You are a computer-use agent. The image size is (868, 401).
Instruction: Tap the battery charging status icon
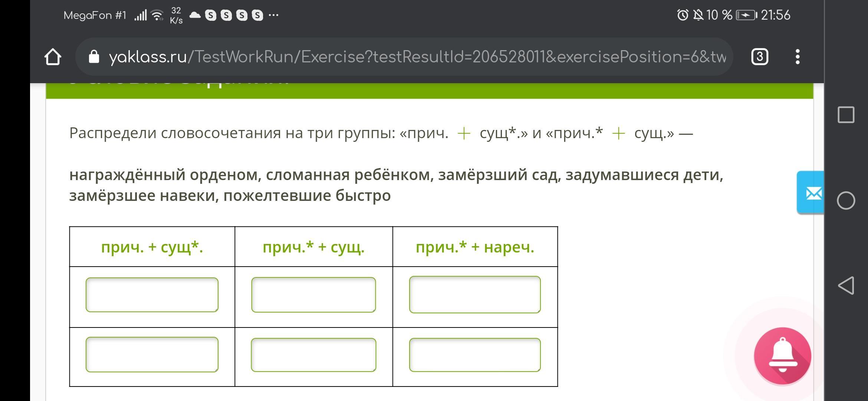(746, 15)
